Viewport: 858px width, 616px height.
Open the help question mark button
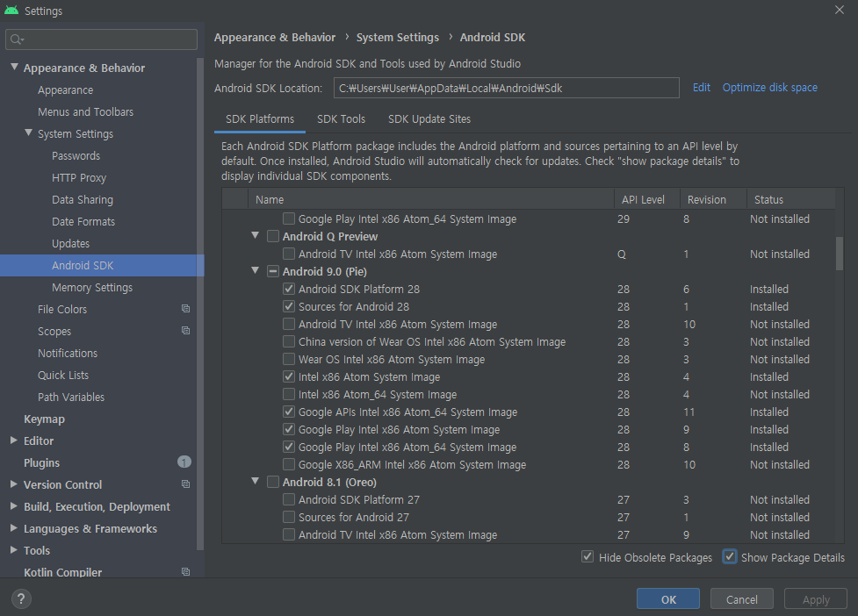[x=21, y=598]
